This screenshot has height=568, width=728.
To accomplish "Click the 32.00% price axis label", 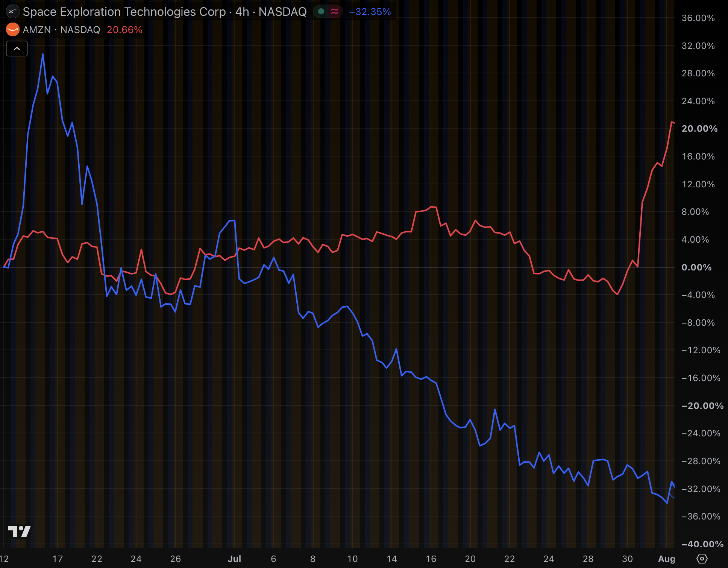I will pos(698,46).
